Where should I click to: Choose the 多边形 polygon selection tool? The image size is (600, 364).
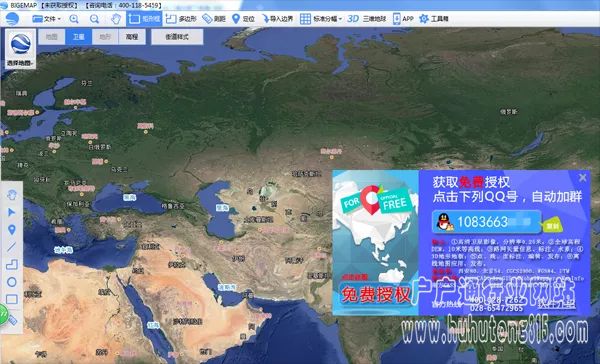[x=181, y=19]
